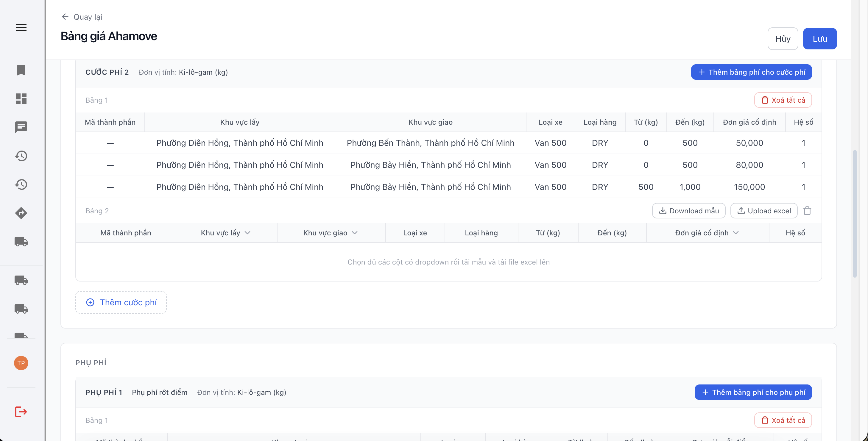Click the Hủy cancel button
The height and width of the screenshot is (441, 868).
click(783, 39)
